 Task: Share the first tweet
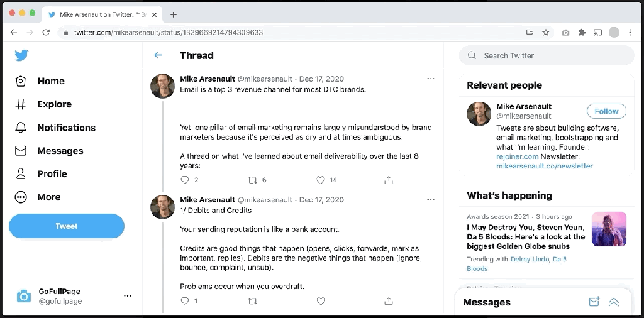389,180
